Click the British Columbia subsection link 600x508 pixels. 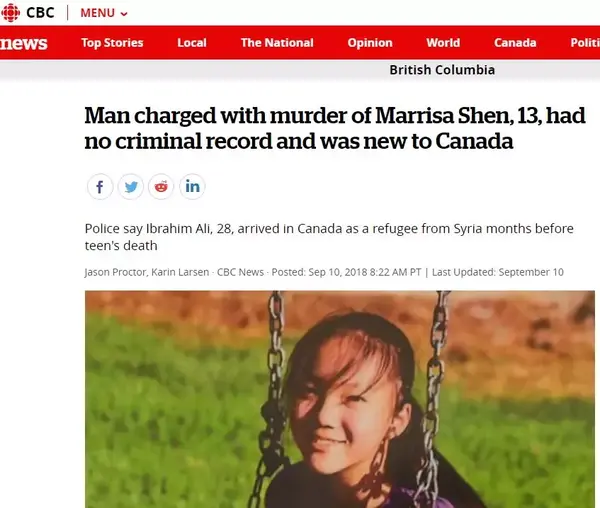tap(442, 70)
